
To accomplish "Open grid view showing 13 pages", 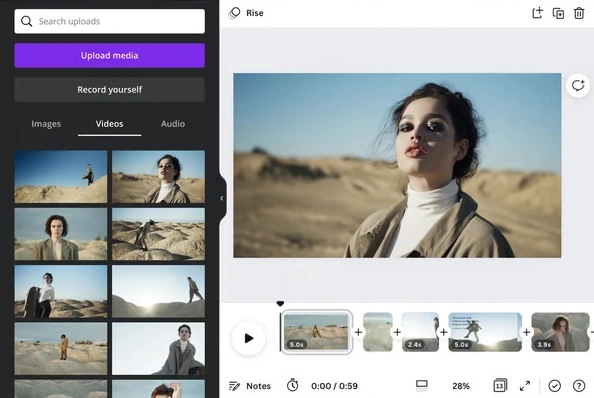I will pyautogui.click(x=500, y=385).
